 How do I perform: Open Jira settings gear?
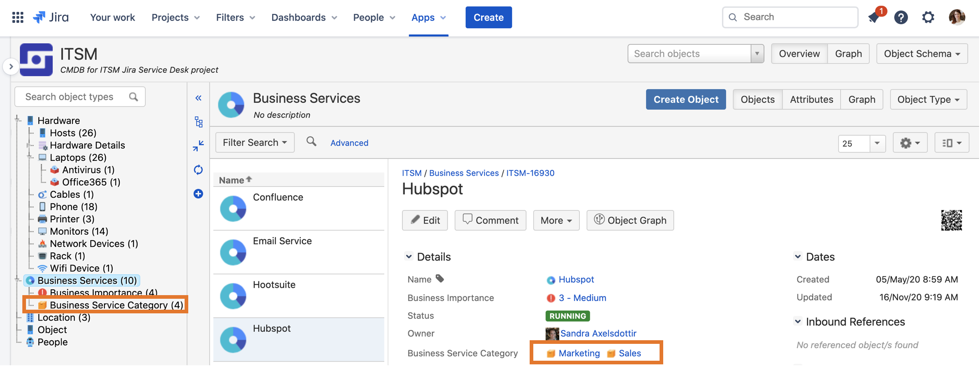[x=928, y=17]
